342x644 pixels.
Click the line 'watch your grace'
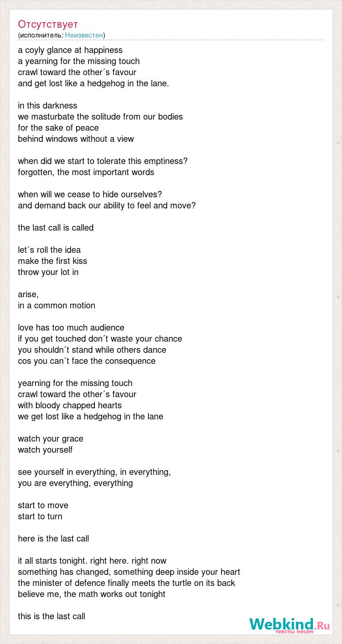pos(50,439)
